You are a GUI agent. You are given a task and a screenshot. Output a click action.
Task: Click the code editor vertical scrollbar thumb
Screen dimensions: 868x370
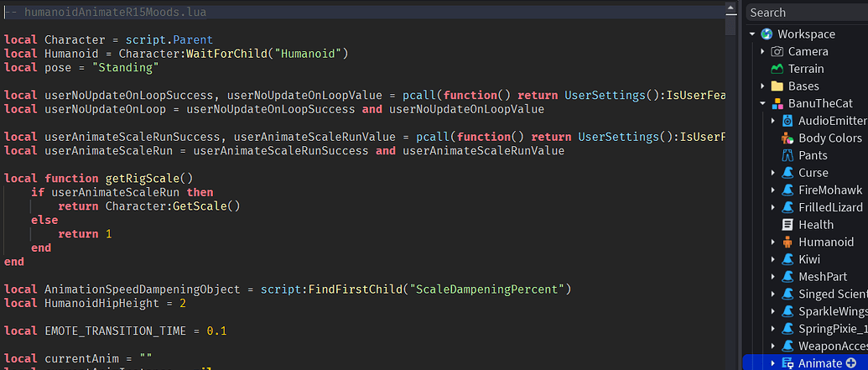pos(730,23)
